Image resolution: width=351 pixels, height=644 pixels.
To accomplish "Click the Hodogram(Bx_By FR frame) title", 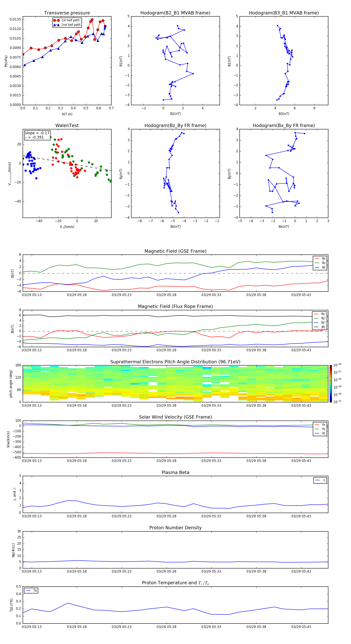I will pos(284,125).
